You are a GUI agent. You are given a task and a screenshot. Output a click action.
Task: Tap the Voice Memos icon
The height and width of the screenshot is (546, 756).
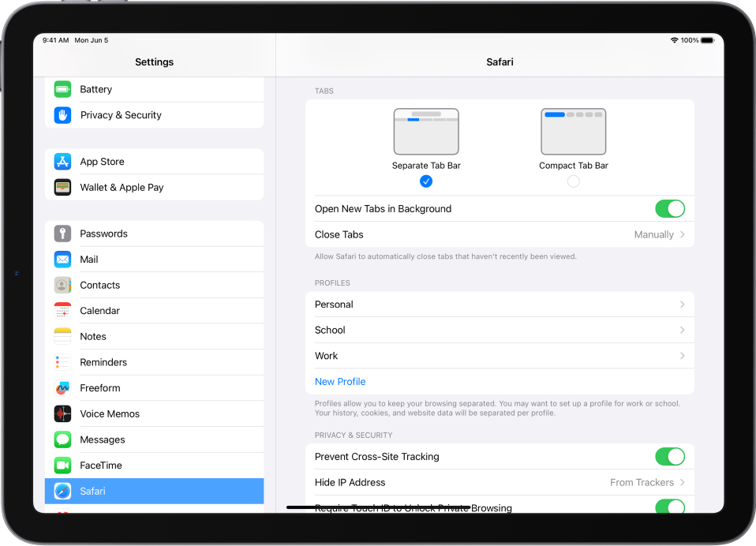tap(62, 414)
